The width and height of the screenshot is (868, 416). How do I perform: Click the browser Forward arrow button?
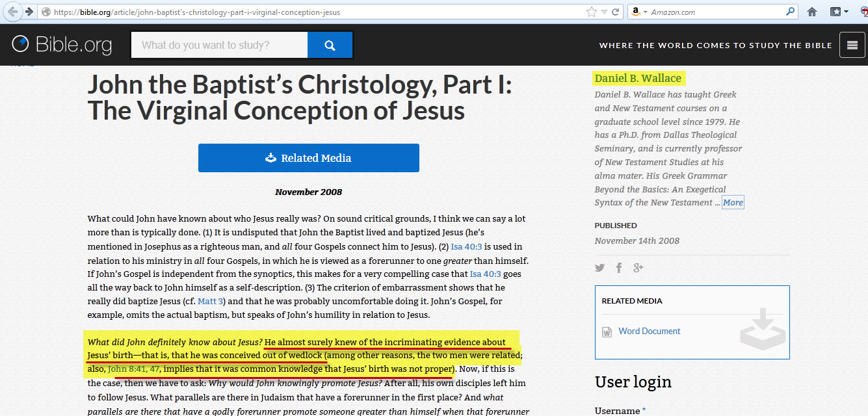(29, 12)
